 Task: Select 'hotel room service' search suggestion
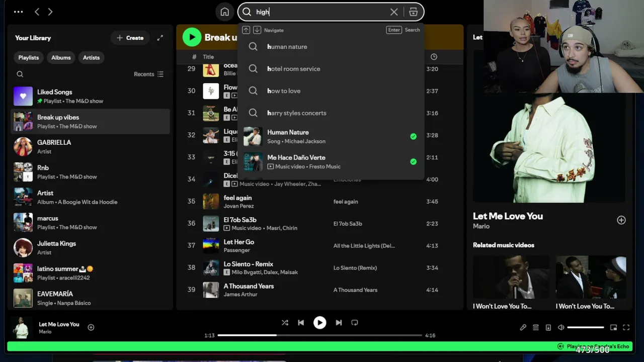[x=331, y=69]
